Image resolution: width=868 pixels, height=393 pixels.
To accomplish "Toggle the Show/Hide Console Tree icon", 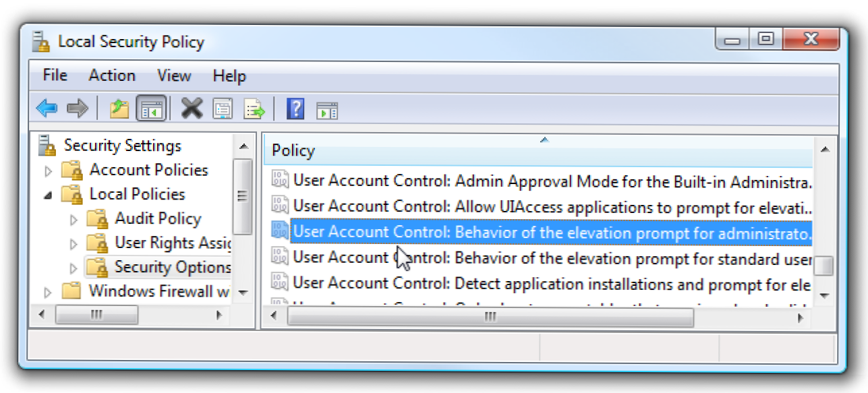I will [x=151, y=109].
